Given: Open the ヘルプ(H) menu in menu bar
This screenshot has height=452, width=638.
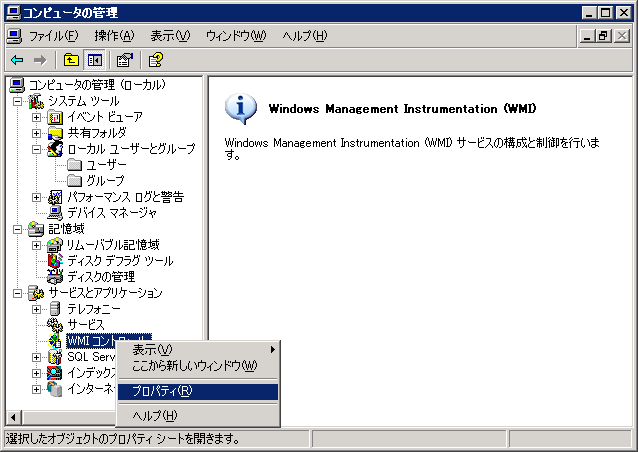Looking at the screenshot, I should [305, 36].
